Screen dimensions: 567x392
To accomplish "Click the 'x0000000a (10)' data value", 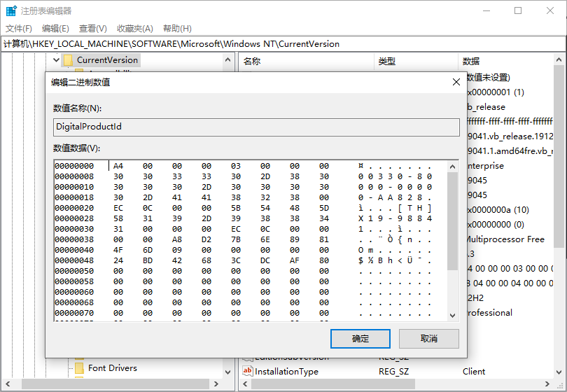I will pos(498,210).
